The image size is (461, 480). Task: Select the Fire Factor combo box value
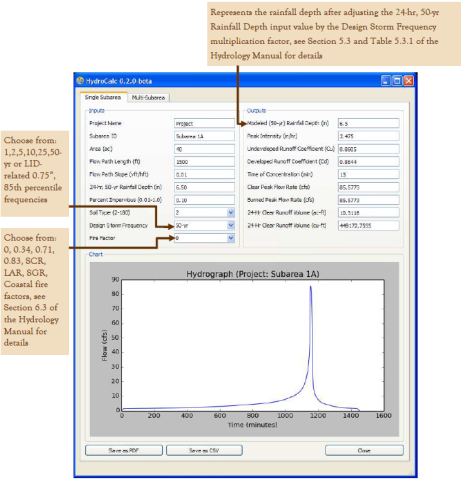(201, 238)
